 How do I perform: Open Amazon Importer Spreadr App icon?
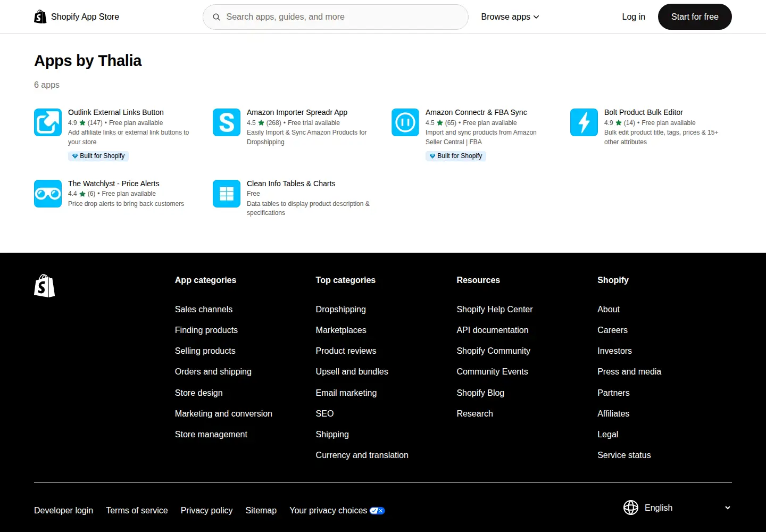(227, 122)
